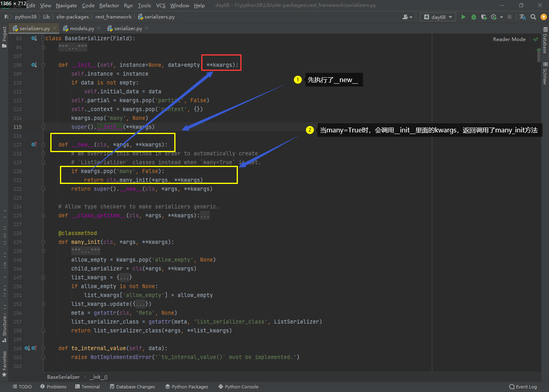Toggle the Database side panel

(x=545, y=40)
